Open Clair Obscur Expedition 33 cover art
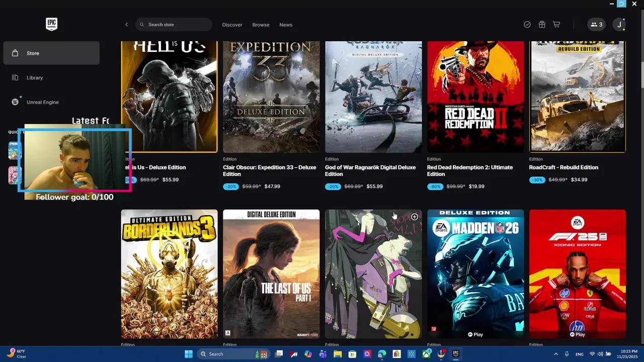The height and width of the screenshot is (362, 644). pos(271,97)
